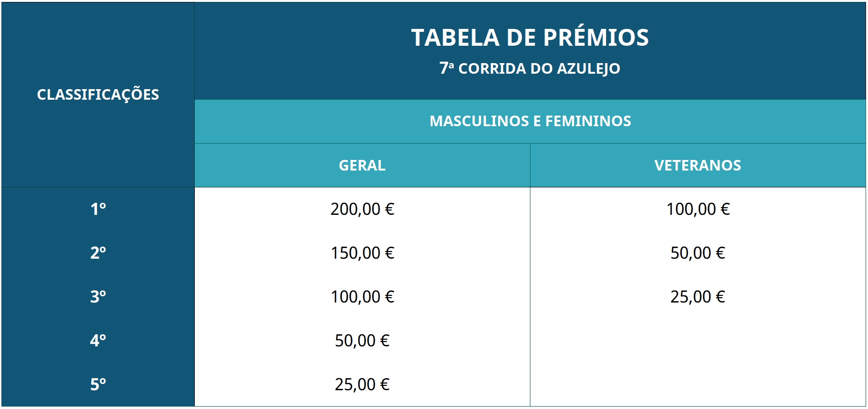
Task: Select the 3º classification row label
Action: (98, 297)
